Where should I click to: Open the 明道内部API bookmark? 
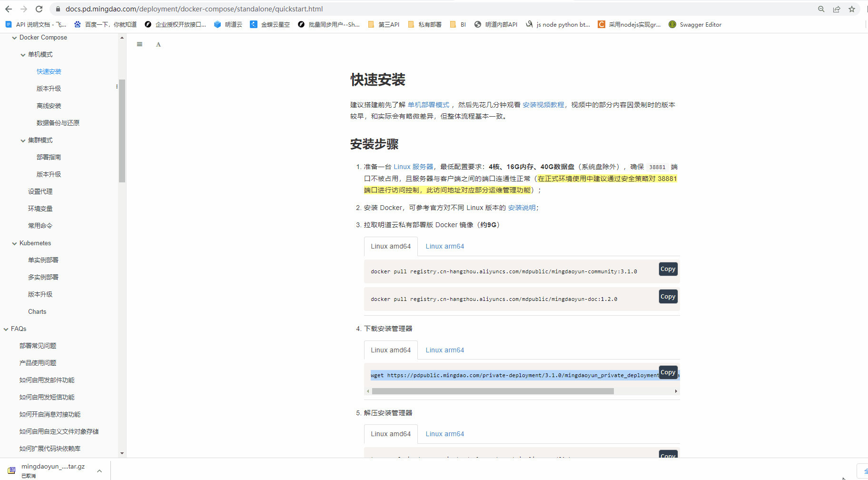tap(496, 24)
